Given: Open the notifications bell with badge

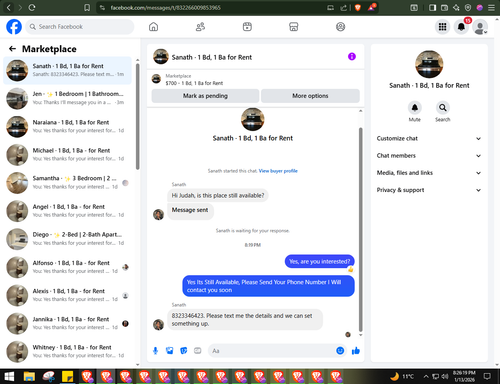Looking at the screenshot, I should 461,27.
